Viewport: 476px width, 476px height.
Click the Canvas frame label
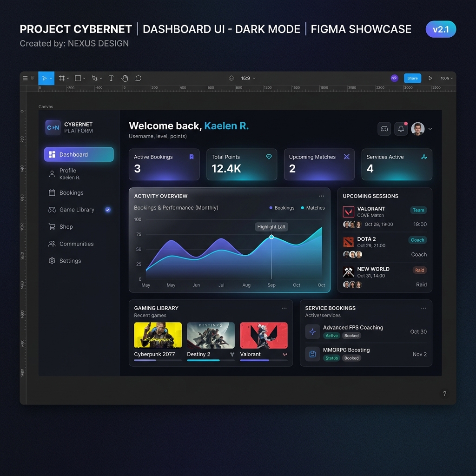[46, 106]
